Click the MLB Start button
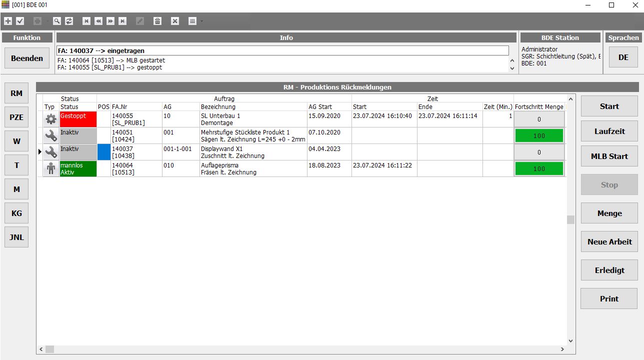The height and width of the screenshot is (360, 644). click(x=609, y=156)
